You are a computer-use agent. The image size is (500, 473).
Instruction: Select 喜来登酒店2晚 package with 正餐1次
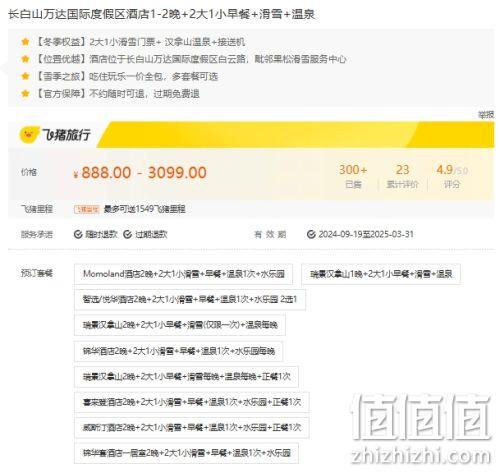(x=192, y=402)
